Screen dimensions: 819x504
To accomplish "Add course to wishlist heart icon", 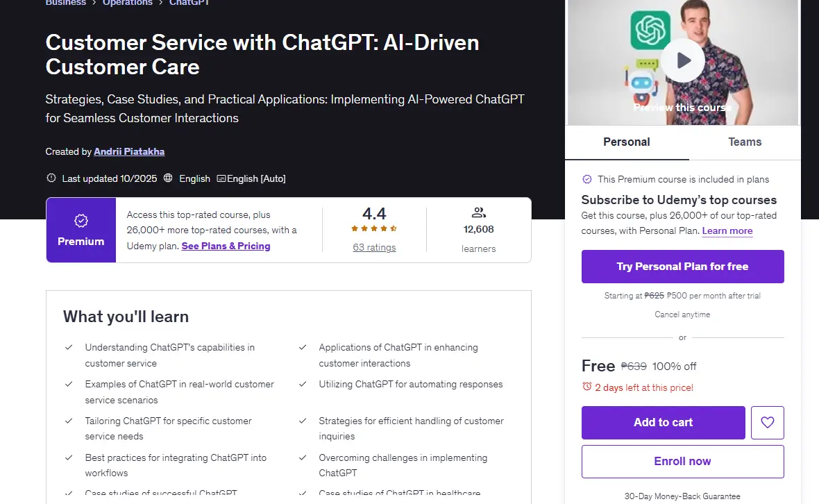I will (x=767, y=423).
